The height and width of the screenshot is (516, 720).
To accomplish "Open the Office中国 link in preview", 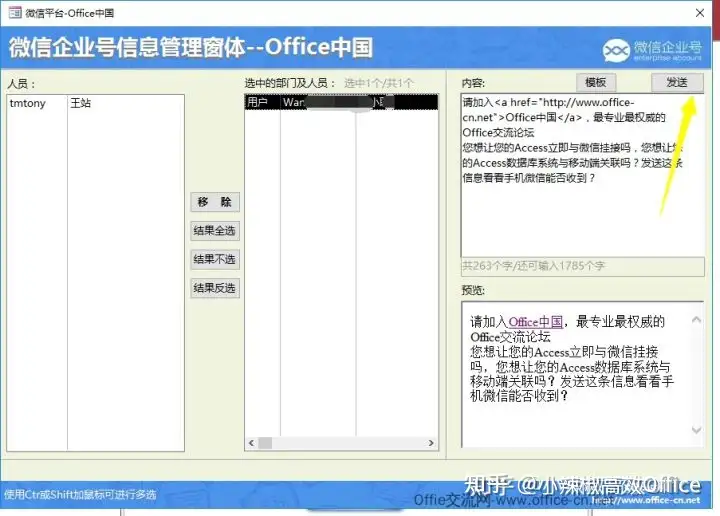I will [535, 322].
